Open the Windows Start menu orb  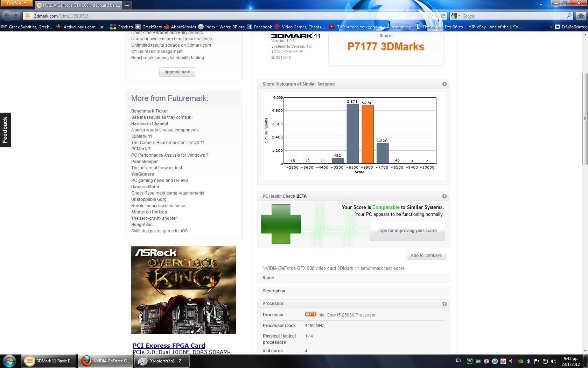point(9,361)
